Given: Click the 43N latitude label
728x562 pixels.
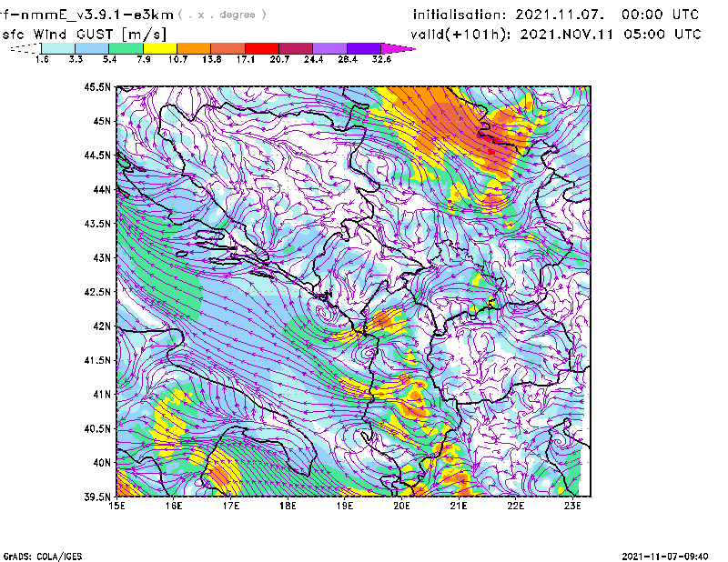Looking at the screenshot, I should [102, 257].
